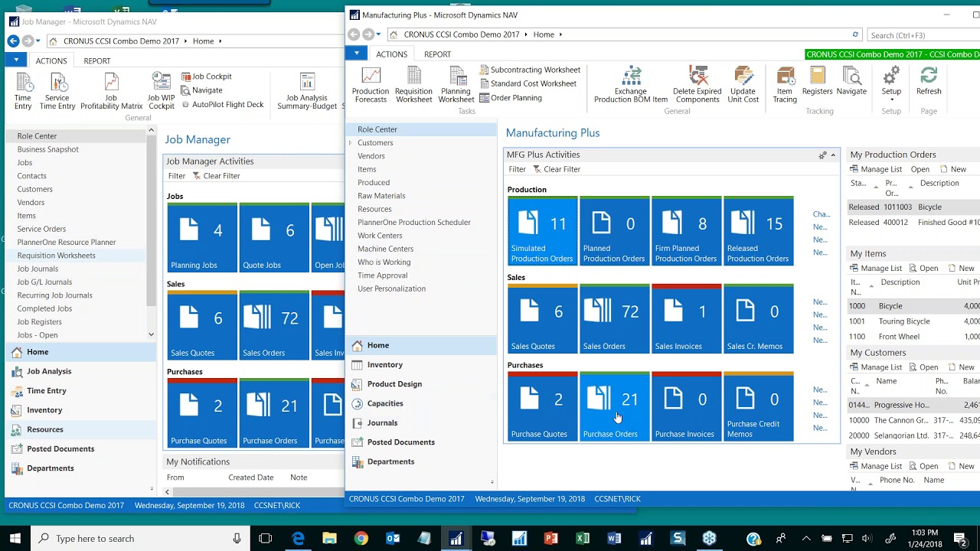This screenshot has height=551, width=980.
Task: Click Navigate in the Job Manager ribbon
Action: [201, 90]
